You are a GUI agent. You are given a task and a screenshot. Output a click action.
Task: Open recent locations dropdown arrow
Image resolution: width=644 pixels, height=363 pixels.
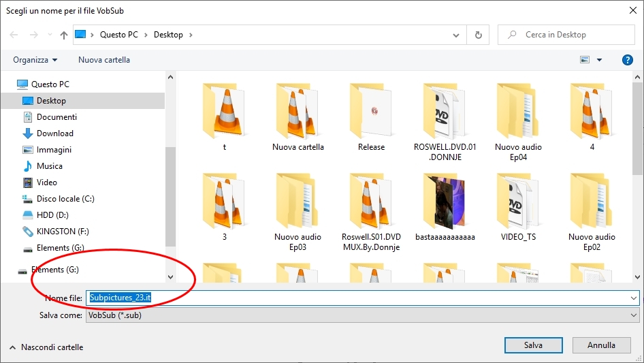pos(50,35)
